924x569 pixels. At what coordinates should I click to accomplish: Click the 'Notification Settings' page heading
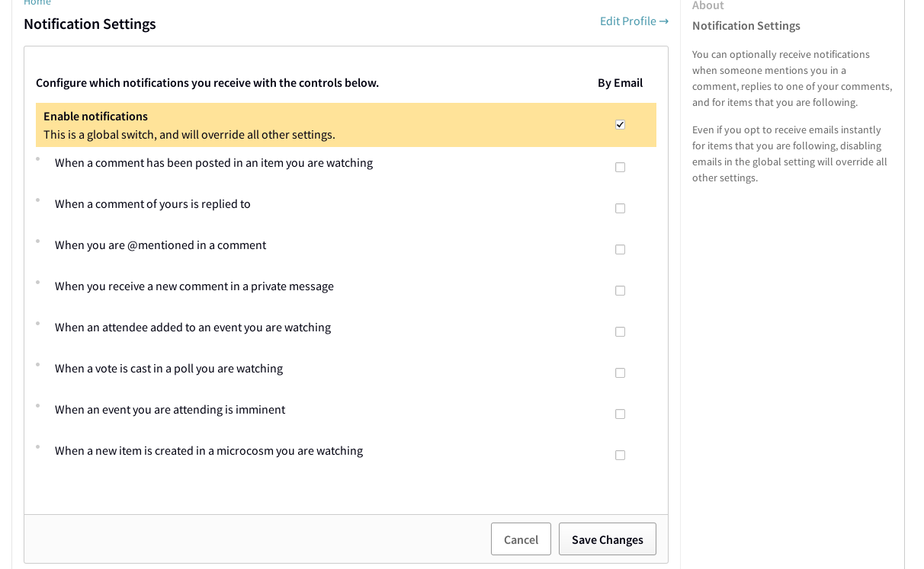[90, 24]
